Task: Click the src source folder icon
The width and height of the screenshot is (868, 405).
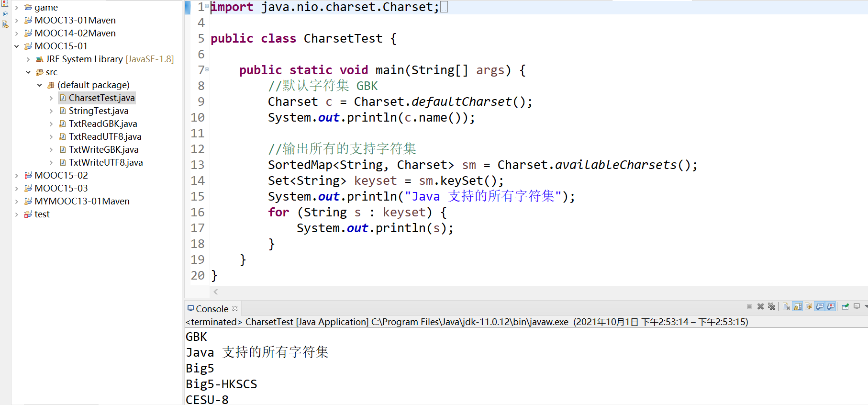Action: 40,72
